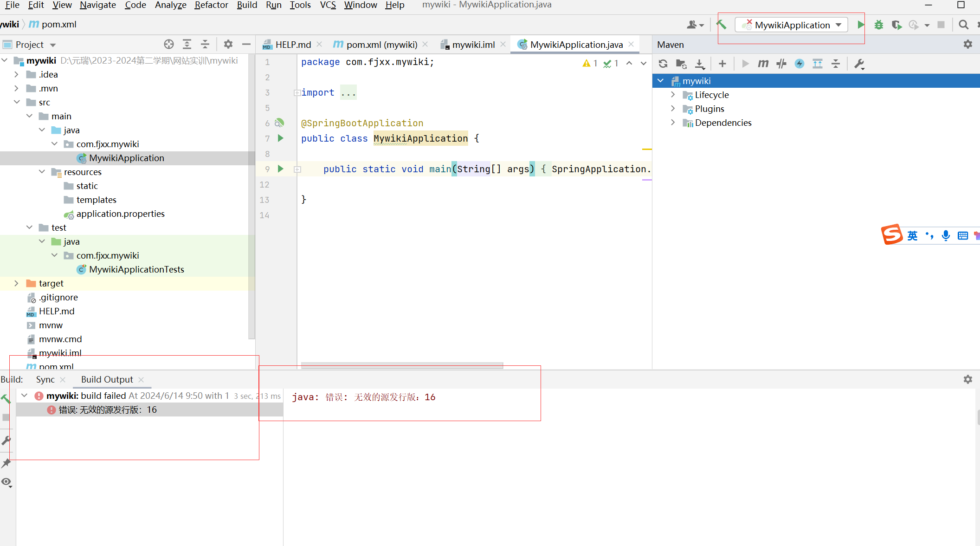
Task: Stop the running process square icon
Action: pyautogui.click(x=941, y=25)
